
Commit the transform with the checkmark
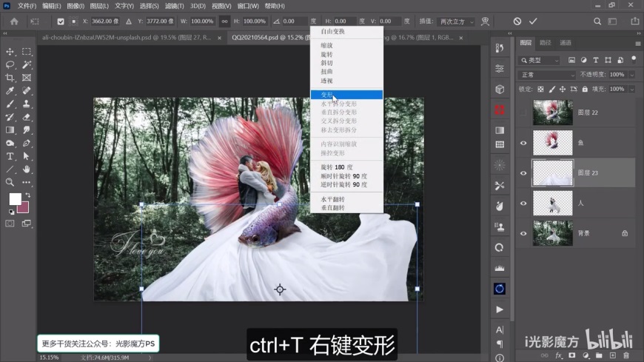pos(533,21)
